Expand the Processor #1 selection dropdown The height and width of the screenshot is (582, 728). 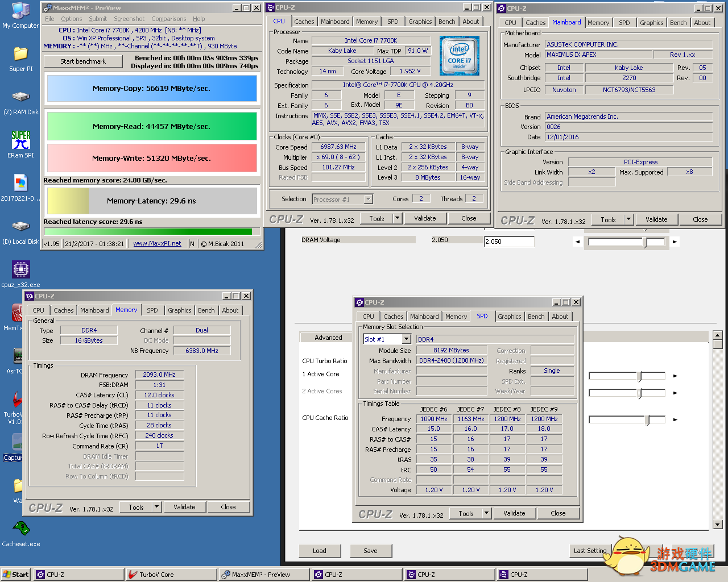click(x=368, y=199)
